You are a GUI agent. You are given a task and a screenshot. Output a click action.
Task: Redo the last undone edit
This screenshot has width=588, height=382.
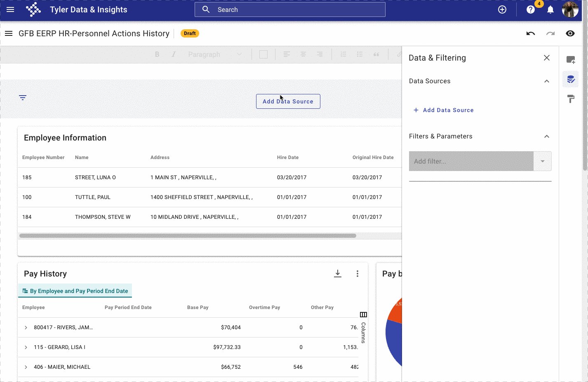(x=550, y=33)
